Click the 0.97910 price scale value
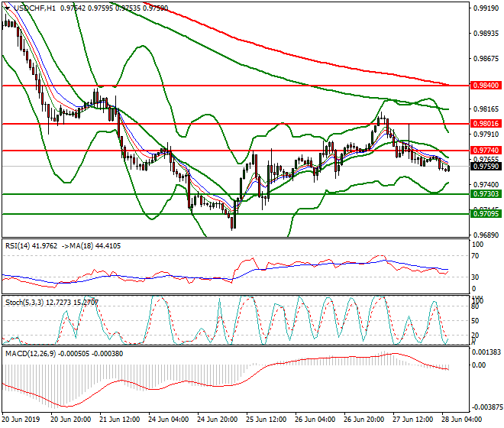This screenshot has height=428, width=504. point(486,135)
